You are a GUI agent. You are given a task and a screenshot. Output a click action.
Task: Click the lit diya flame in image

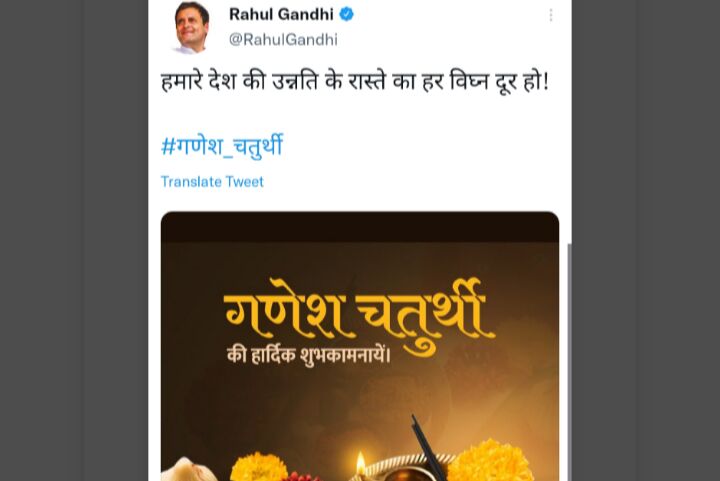(361, 461)
